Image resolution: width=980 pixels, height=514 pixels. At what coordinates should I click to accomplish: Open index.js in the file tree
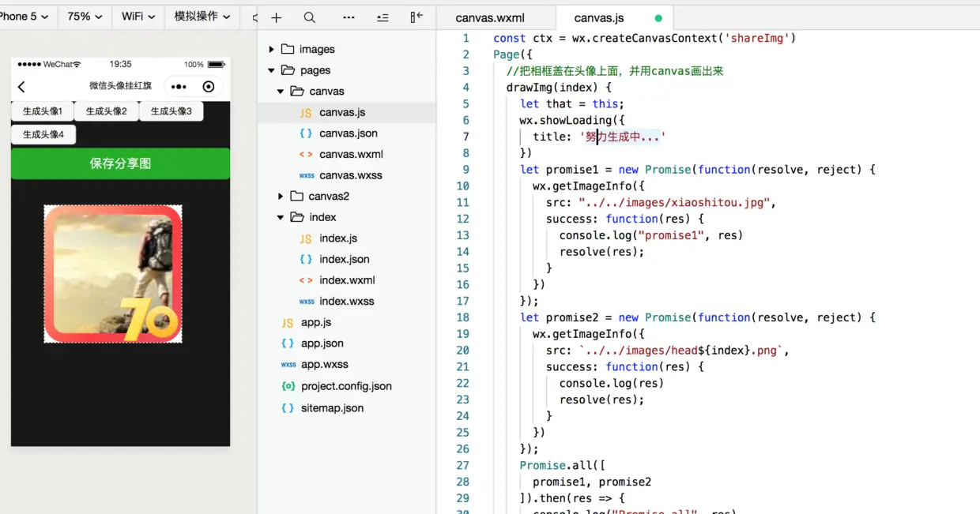coord(338,238)
